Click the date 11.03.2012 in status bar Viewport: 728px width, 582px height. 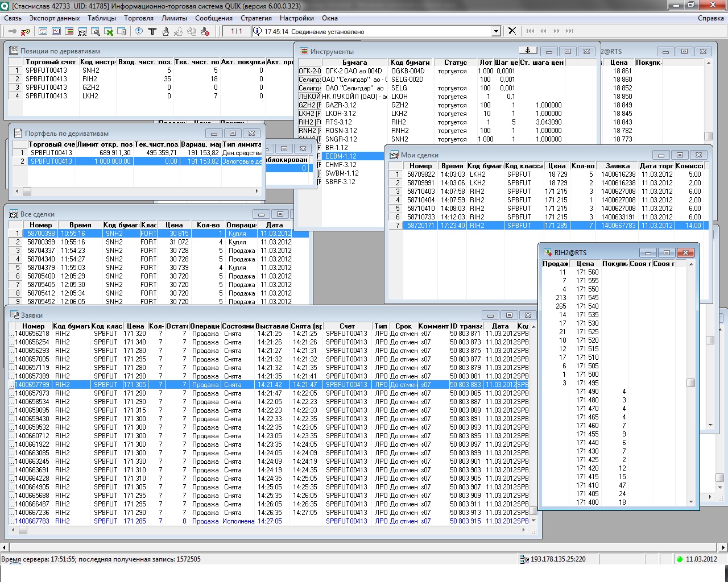click(x=701, y=559)
